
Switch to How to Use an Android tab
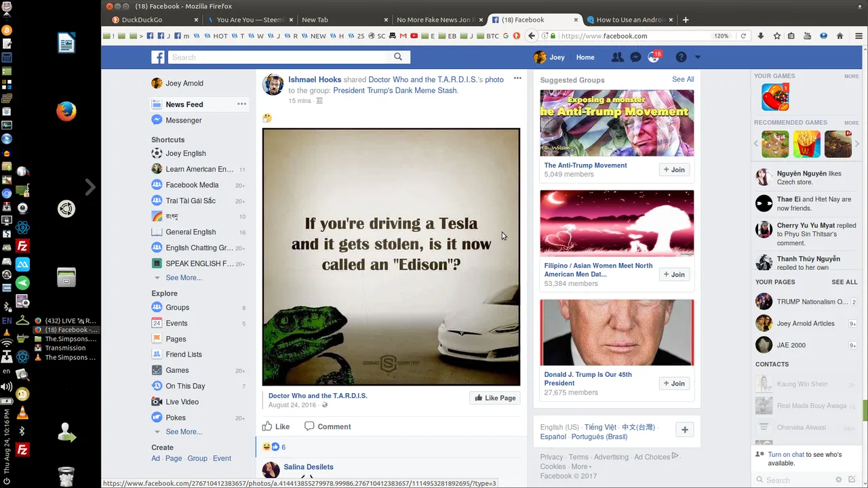pyautogui.click(x=629, y=20)
